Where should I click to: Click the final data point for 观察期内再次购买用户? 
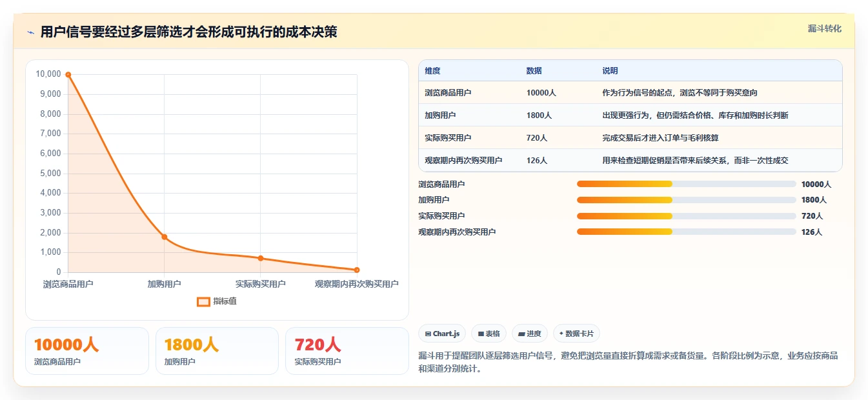tap(357, 270)
